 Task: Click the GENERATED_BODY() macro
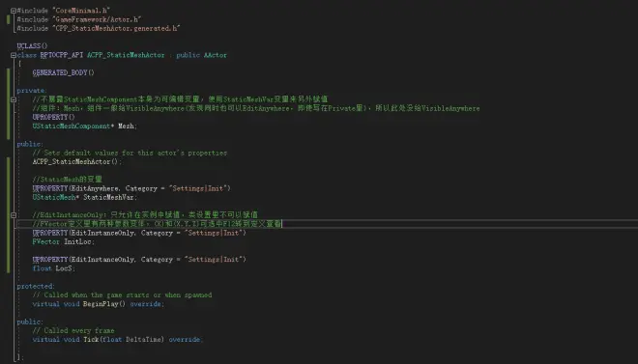[64, 72]
